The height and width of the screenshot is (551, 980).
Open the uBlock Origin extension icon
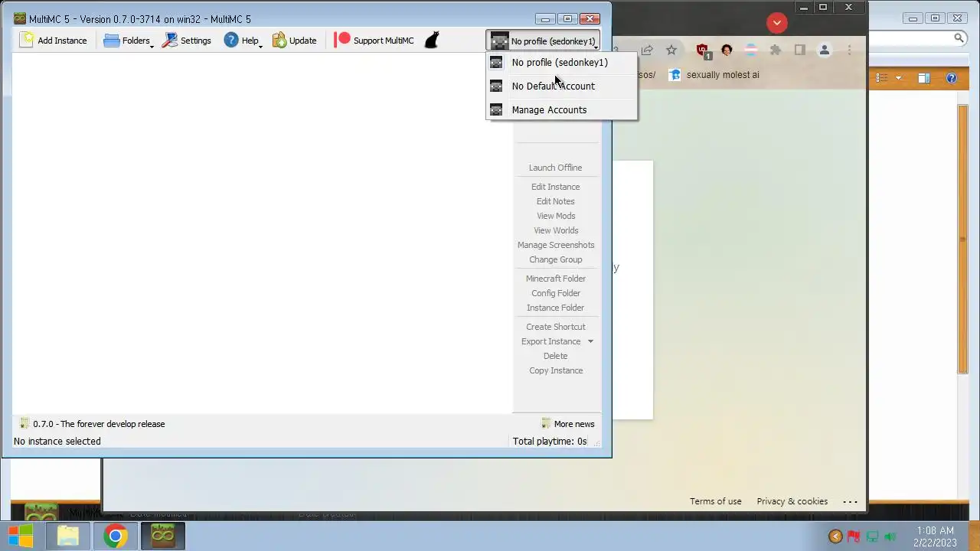(703, 51)
